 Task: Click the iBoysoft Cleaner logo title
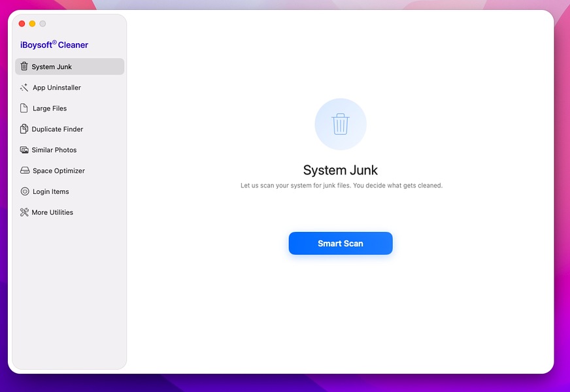click(x=54, y=44)
